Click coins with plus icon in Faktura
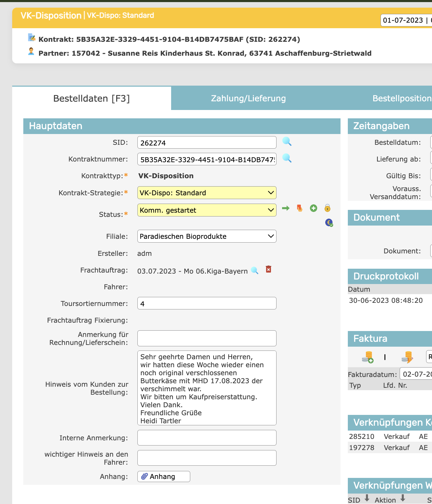The height and width of the screenshot is (504, 432). point(367,357)
